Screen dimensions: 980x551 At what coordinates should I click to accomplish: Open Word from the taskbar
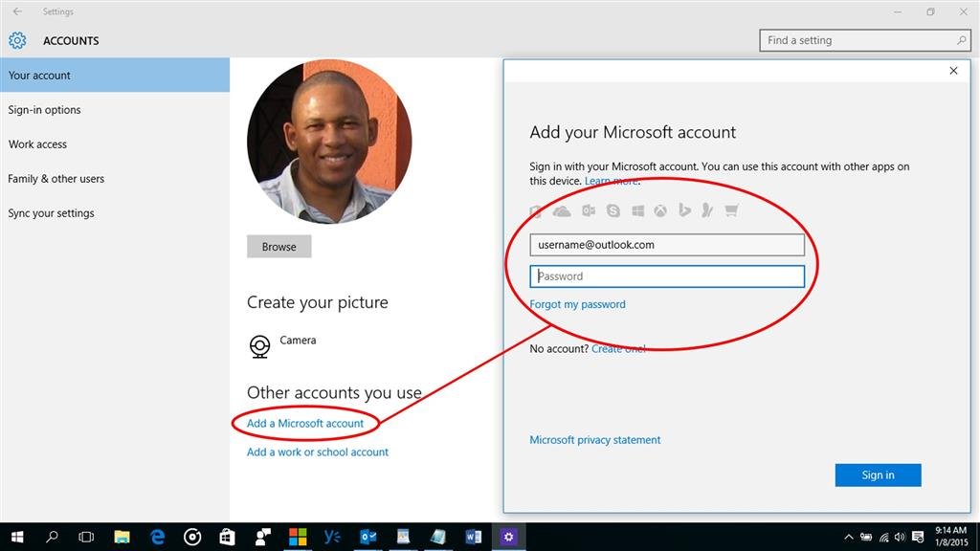(x=474, y=537)
